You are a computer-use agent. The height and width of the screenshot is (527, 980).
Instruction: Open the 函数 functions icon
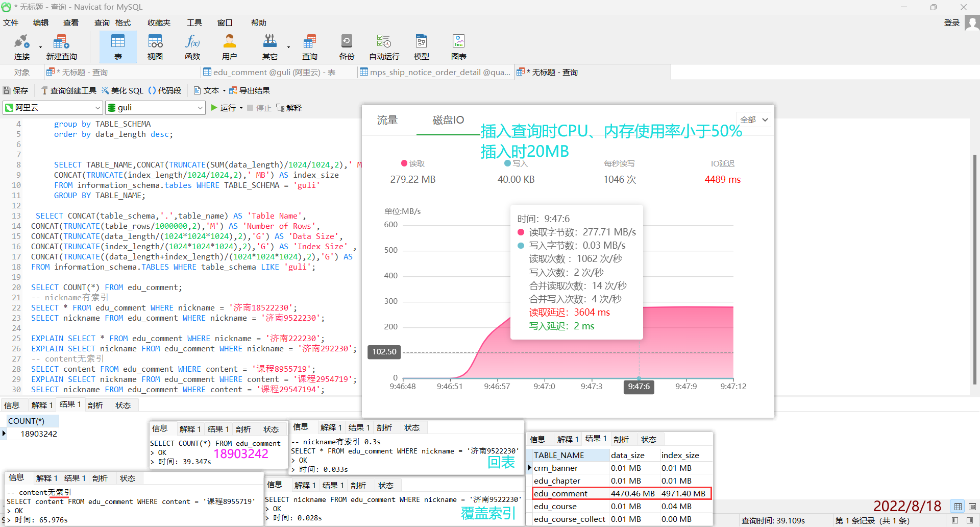(192, 47)
